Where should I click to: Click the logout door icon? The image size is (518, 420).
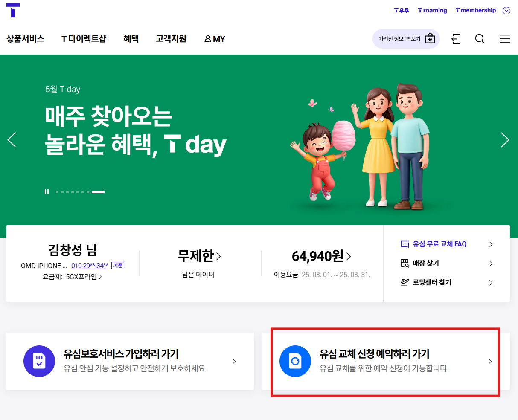tap(456, 39)
